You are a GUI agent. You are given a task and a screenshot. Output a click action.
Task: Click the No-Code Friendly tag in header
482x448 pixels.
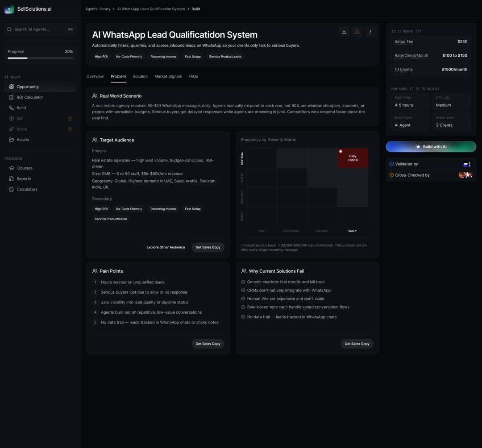coord(129,57)
